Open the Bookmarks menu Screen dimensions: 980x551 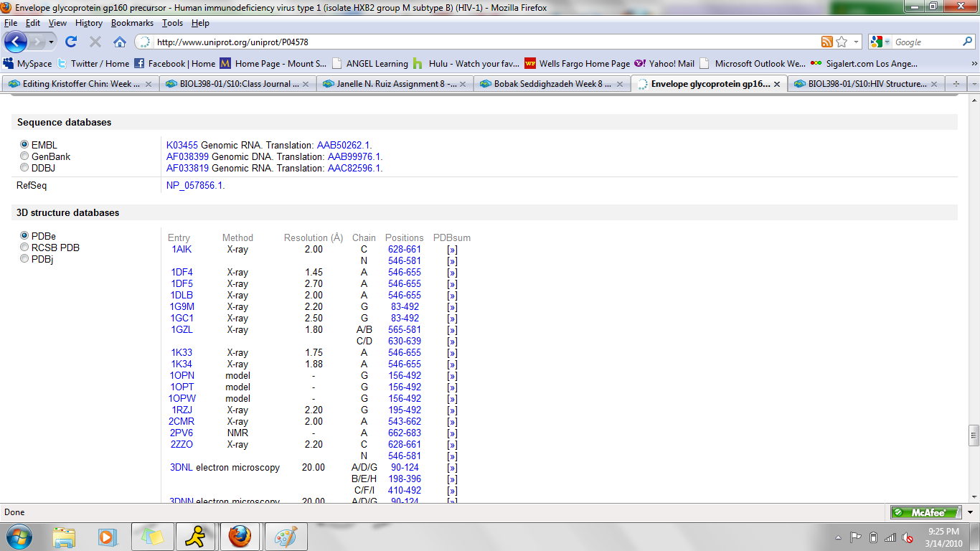[x=132, y=23]
